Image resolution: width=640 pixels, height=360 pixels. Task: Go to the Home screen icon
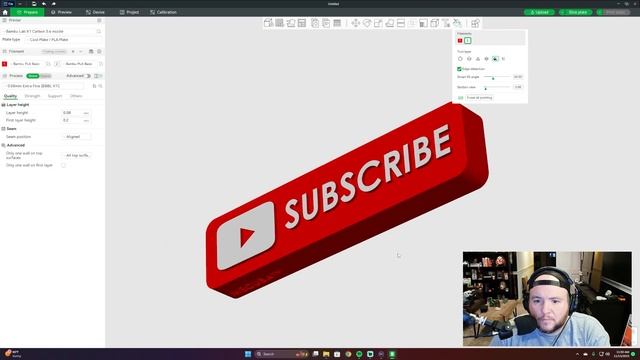5,12
